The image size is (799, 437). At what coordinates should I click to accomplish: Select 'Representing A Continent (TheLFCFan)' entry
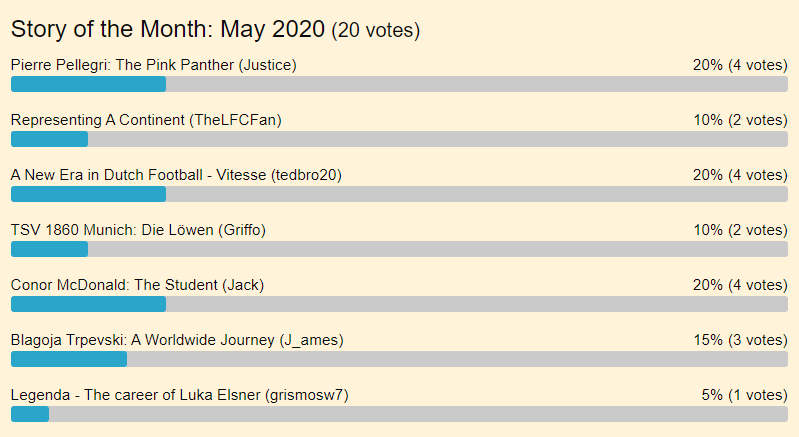click(146, 120)
